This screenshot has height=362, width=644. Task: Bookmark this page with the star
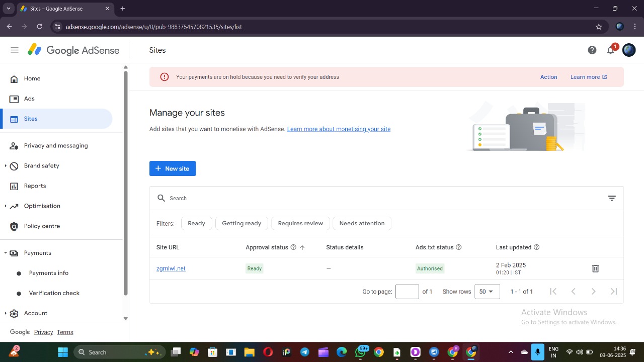click(x=599, y=27)
